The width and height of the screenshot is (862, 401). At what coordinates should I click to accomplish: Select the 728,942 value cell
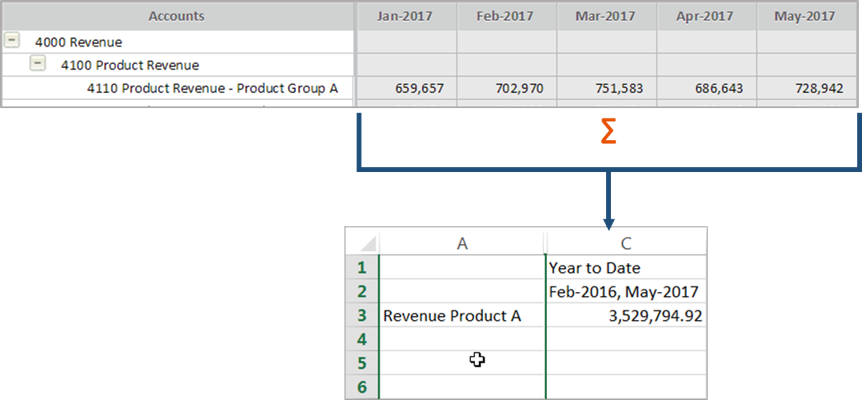coord(806,88)
